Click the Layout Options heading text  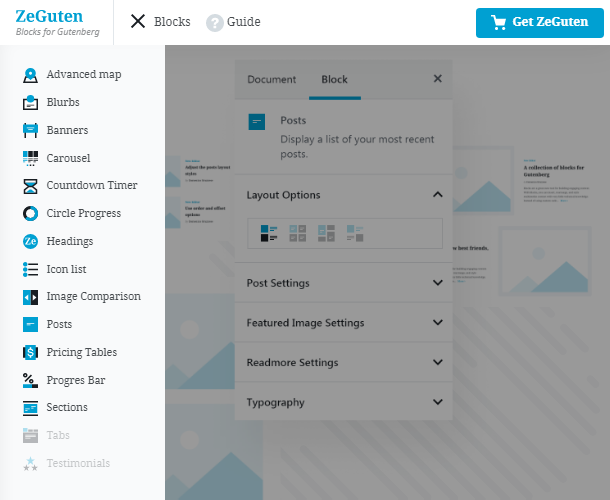283,195
